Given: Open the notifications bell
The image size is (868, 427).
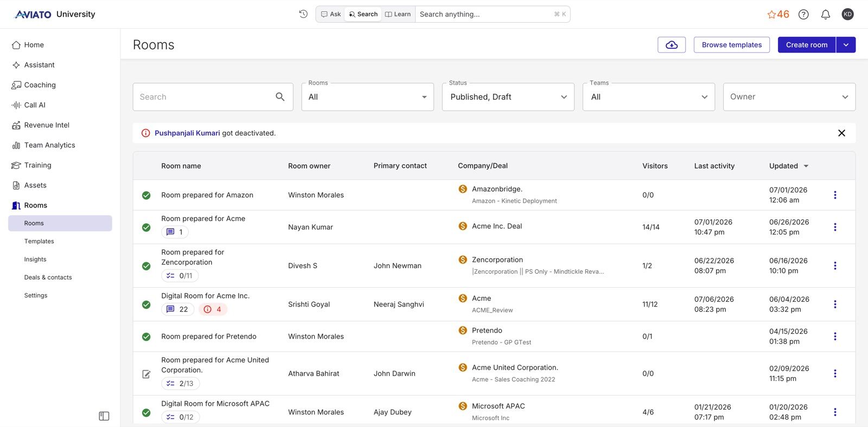Looking at the screenshot, I should click(x=825, y=15).
